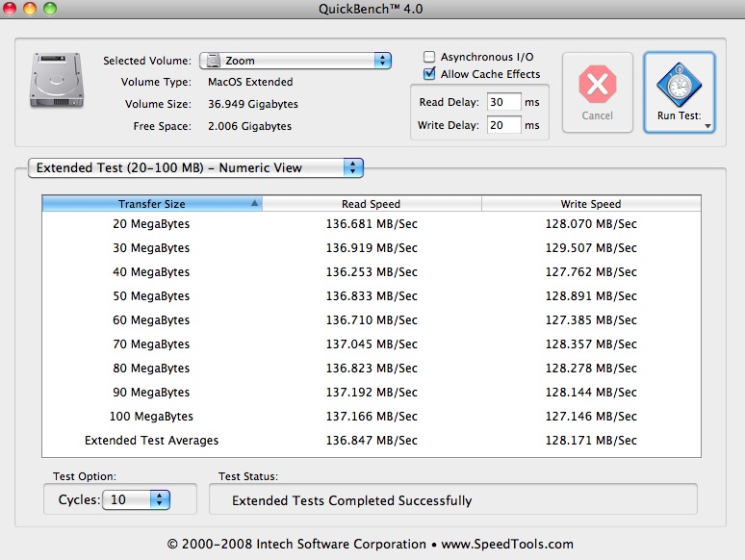Click write speed 127.762 MB/Sec
Image resolution: width=745 pixels, height=560 pixels.
591,272
